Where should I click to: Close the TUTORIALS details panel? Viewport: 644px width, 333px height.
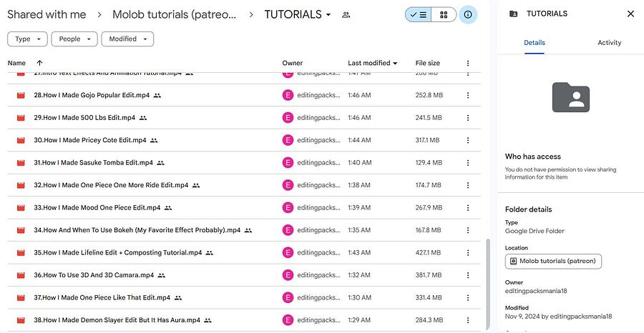tap(630, 14)
